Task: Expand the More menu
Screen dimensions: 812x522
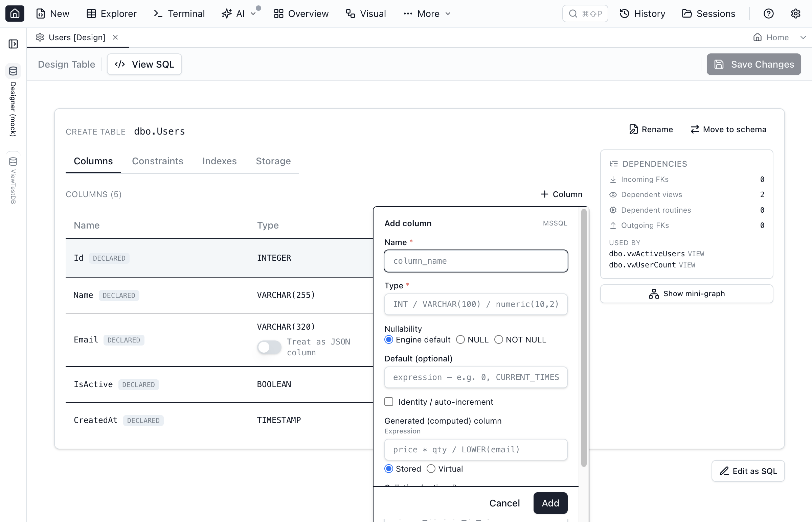Action: [x=427, y=14]
